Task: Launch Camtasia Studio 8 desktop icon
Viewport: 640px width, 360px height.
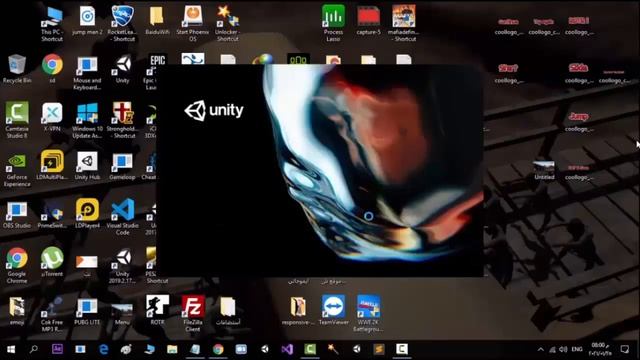Action: pyautogui.click(x=17, y=120)
